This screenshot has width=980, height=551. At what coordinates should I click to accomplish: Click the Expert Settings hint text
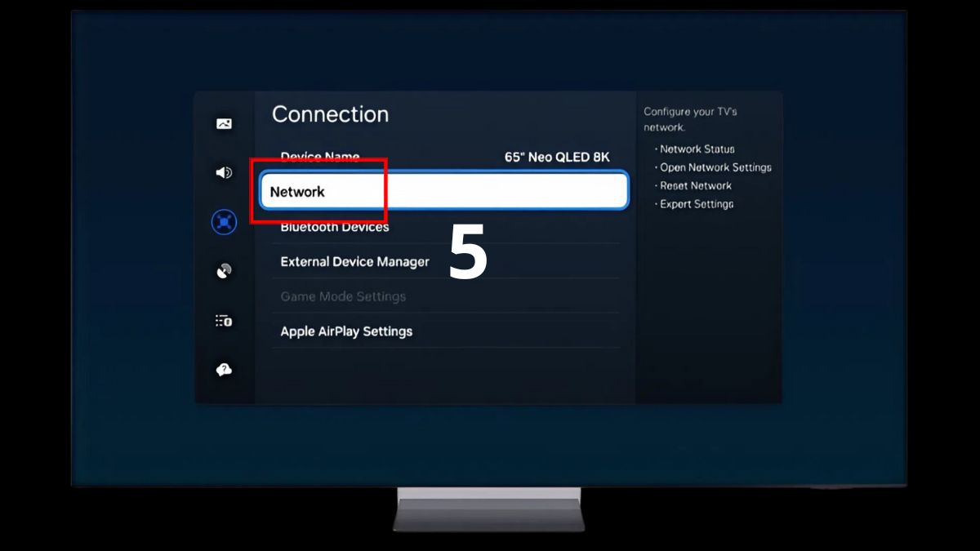coord(696,204)
